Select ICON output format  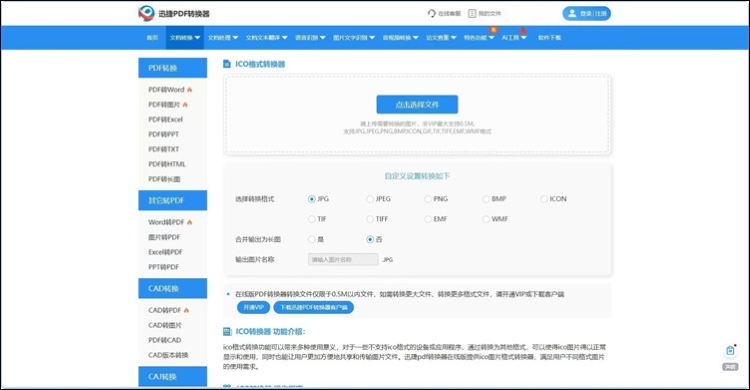(544, 199)
